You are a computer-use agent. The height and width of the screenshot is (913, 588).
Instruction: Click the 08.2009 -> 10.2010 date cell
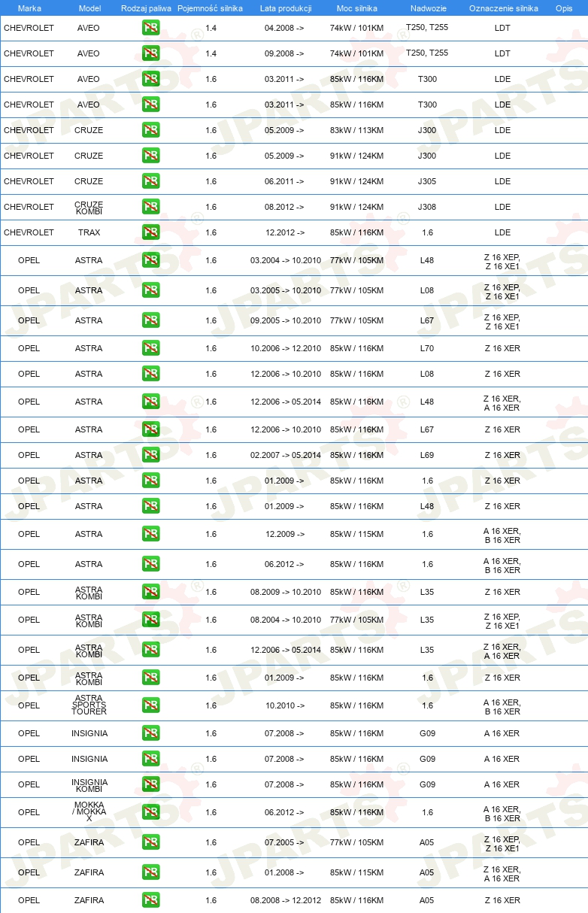point(286,592)
